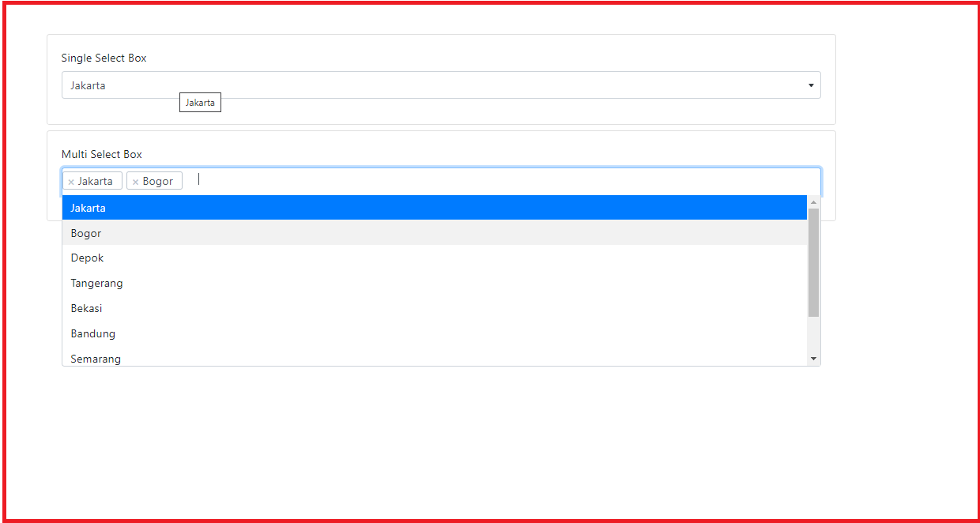Click the Bogor selected tag label
This screenshot has width=980, height=523.
pyautogui.click(x=158, y=181)
